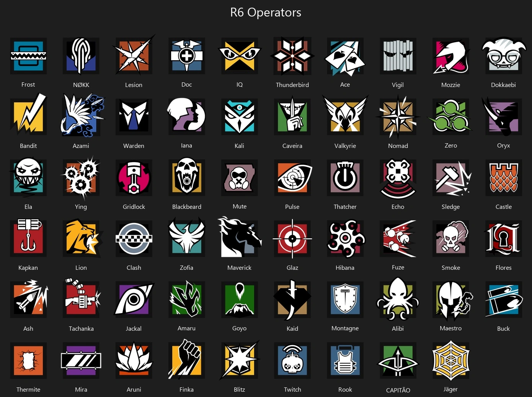This screenshot has height=397, width=532.
Task: Select the Mira operator icon
Action: [x=81, y=360]
